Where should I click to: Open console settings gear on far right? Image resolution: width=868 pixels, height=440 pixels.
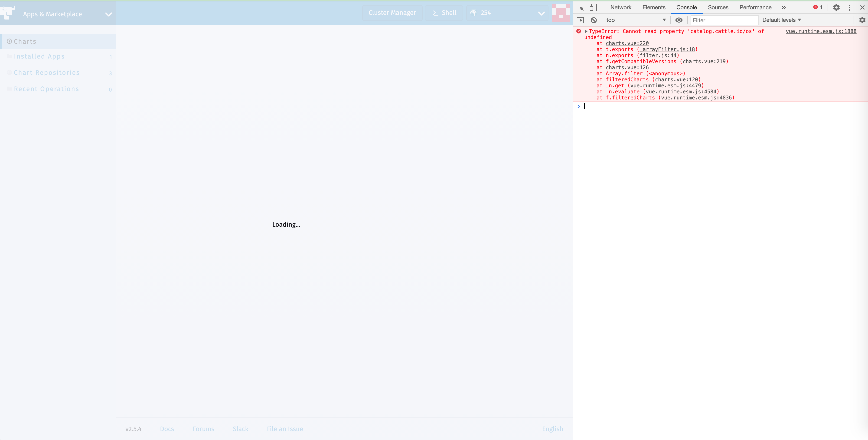[862, 20]
